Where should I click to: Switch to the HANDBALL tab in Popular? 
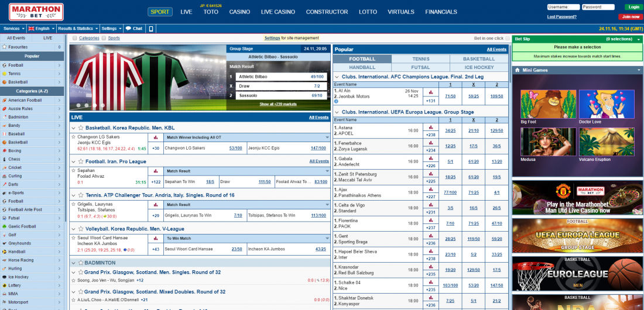pos(362,67)
